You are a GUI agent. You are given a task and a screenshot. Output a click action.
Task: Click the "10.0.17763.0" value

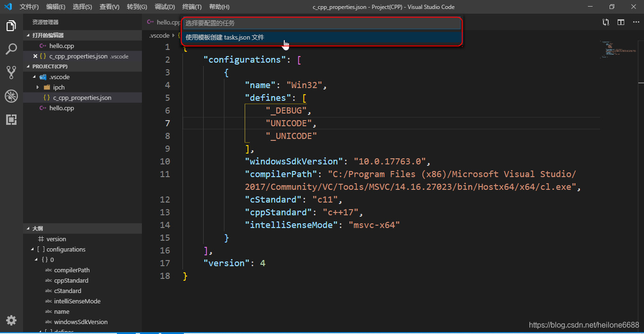pyautogui.click(x=390, y=161)
